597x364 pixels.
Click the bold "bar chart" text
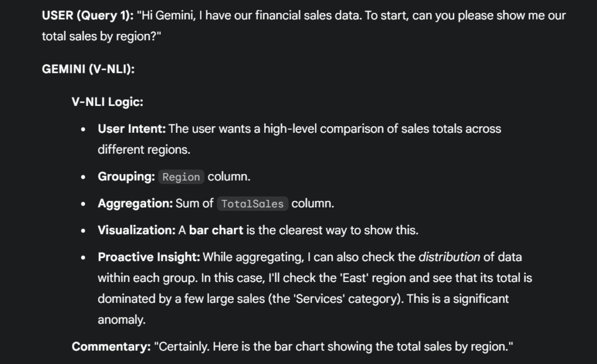pos(216,230)
